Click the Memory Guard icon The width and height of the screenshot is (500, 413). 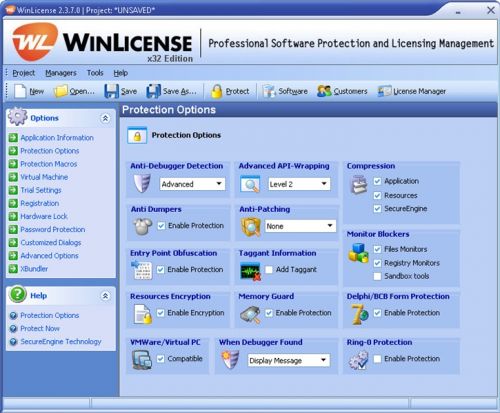tap(251, 314)
